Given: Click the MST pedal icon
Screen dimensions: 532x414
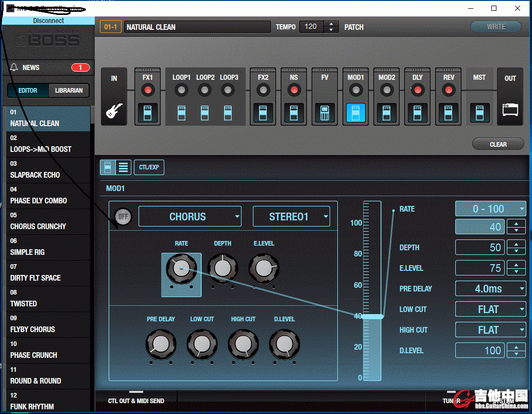Looking at the screenshot, I should [x=479, y=113].
